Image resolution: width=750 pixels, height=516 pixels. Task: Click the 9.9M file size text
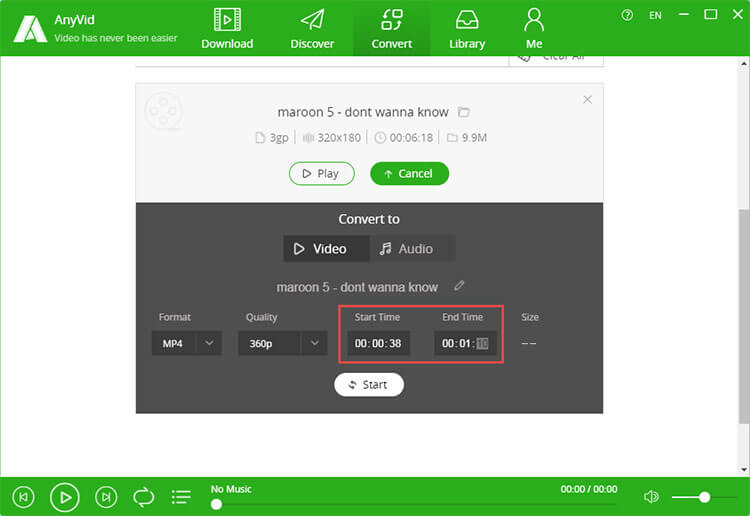tap(474, 138)
